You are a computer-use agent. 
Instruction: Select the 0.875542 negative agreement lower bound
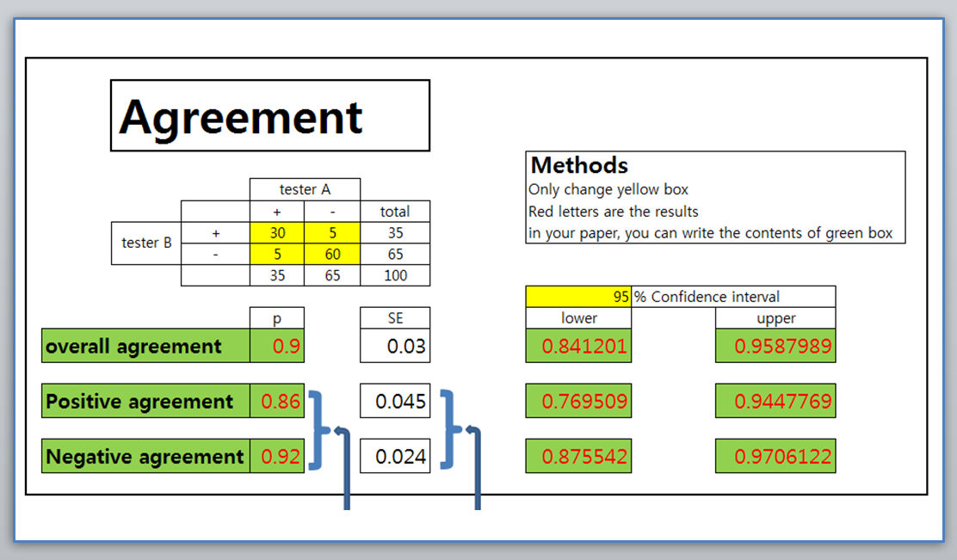coord(578,456)
